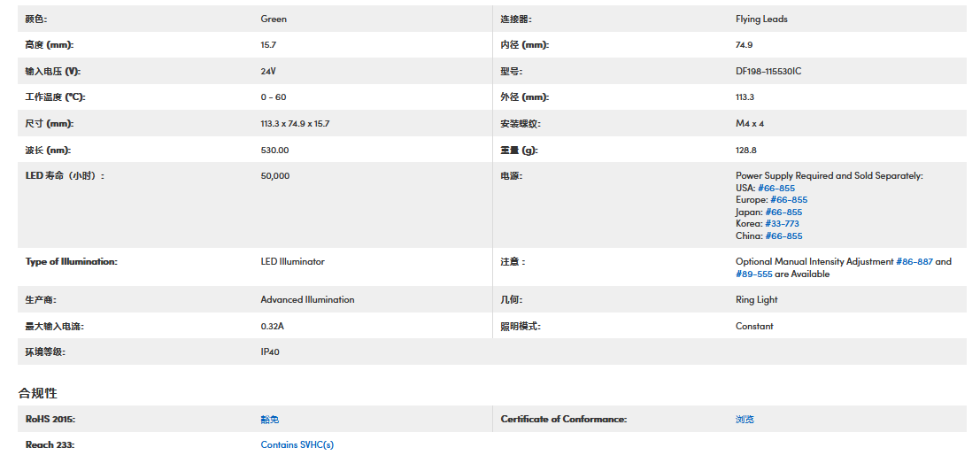Click the IP40 rating value
This screenshot has height=471, width=980.
click(271, 352)
